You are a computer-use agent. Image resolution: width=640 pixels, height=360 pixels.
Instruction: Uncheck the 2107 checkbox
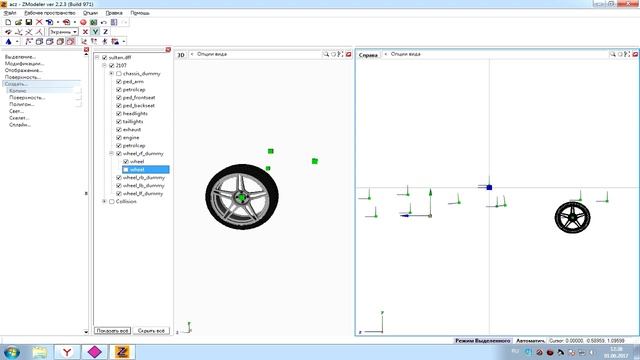click(111, 65)
